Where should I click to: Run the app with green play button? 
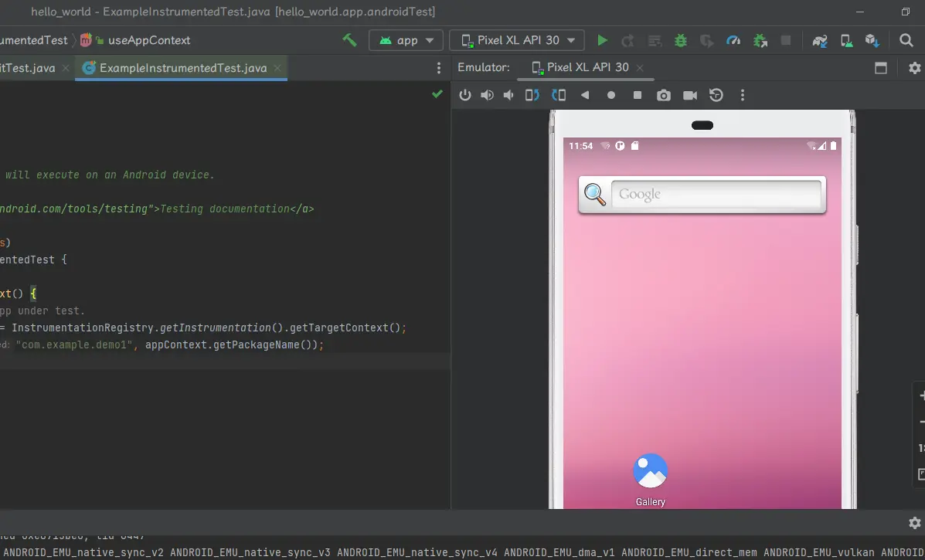[x=603, y=40]
